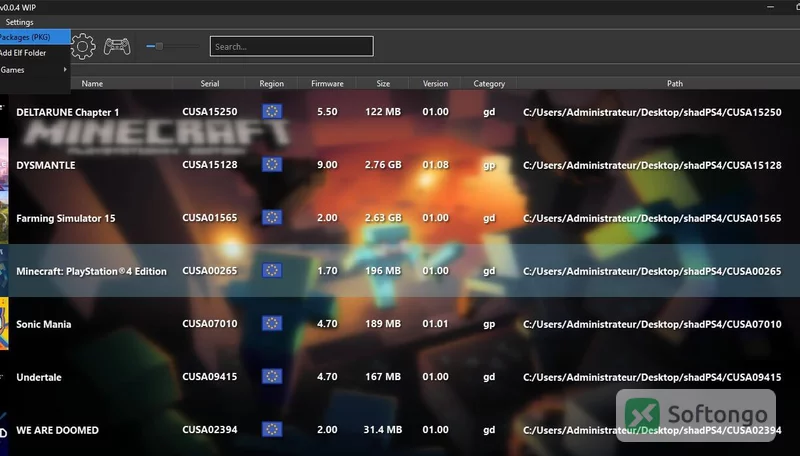Open the settings gear icon in toolbar
This screenshot has width=800, height=456.
tap(83, 46)
